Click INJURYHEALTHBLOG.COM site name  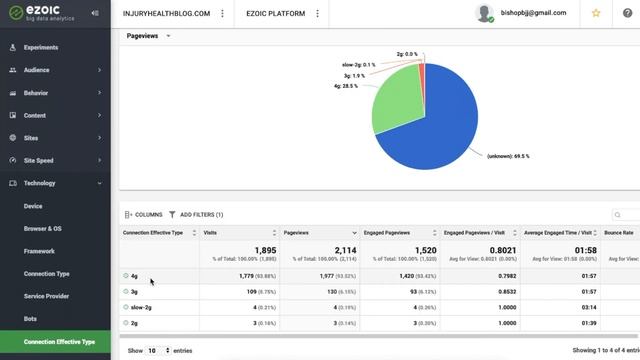(x=167, y=13)
